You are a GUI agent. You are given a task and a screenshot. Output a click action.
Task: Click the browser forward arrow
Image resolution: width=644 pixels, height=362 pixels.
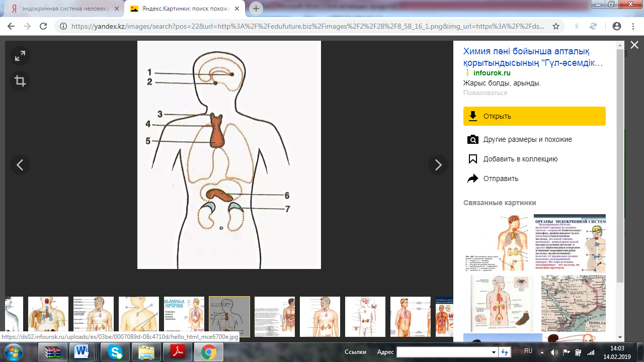[27, 26]
